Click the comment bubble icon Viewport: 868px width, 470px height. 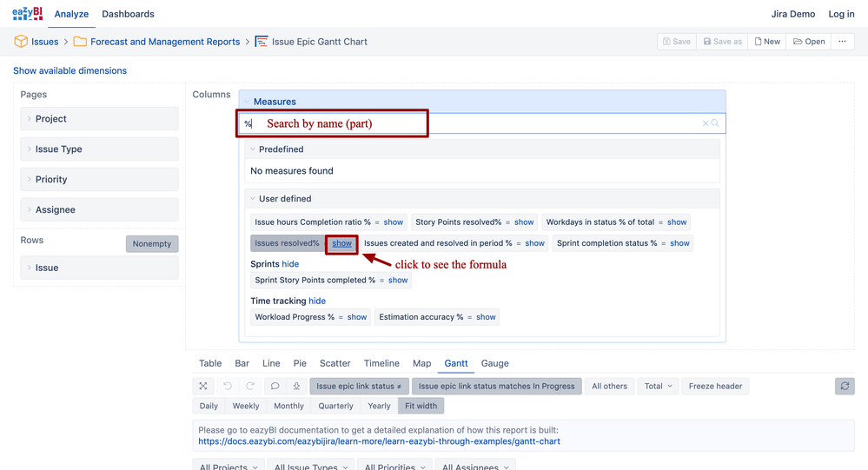coord(275,386)
